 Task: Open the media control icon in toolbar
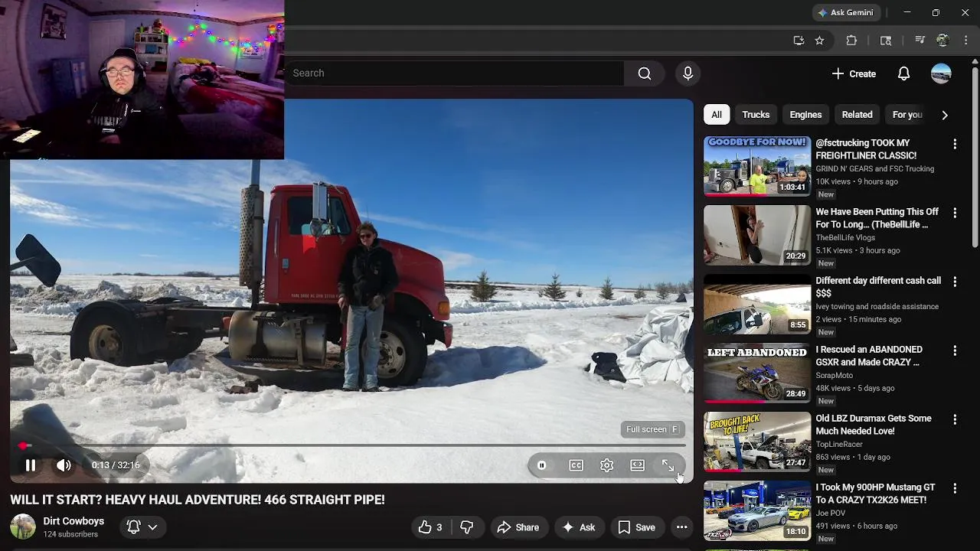[920, 41]
